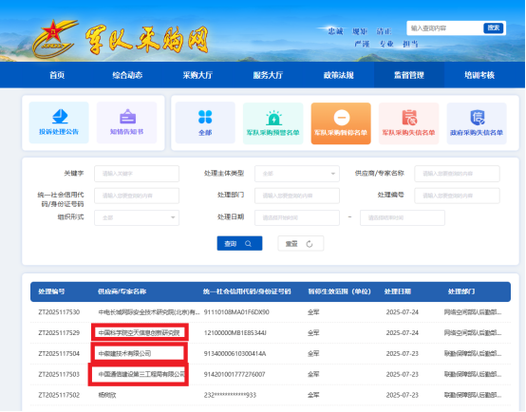
Task: Open supplier name in row ZT2025117530
Action: tap(149, 312)
